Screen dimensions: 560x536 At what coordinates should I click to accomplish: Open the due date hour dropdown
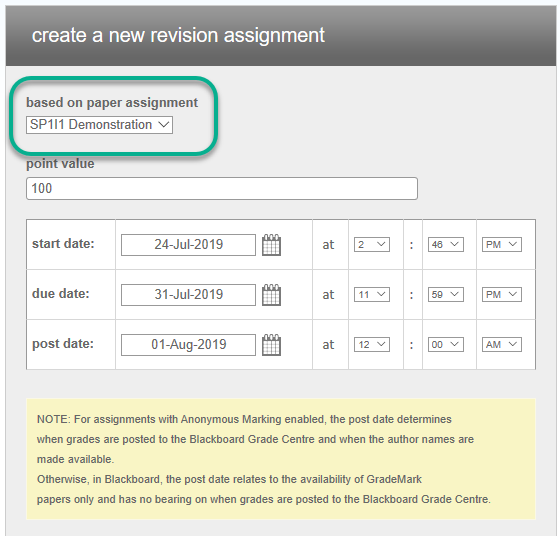[372, 295]
